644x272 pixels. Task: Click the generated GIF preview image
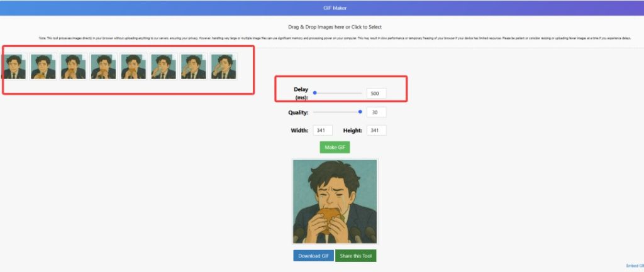pos(335,201)
